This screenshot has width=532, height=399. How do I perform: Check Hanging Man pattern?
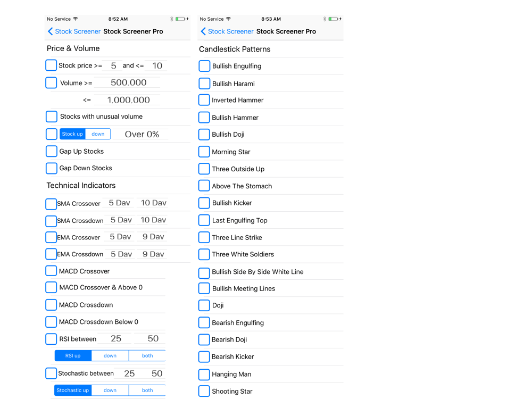coord(204,374)
